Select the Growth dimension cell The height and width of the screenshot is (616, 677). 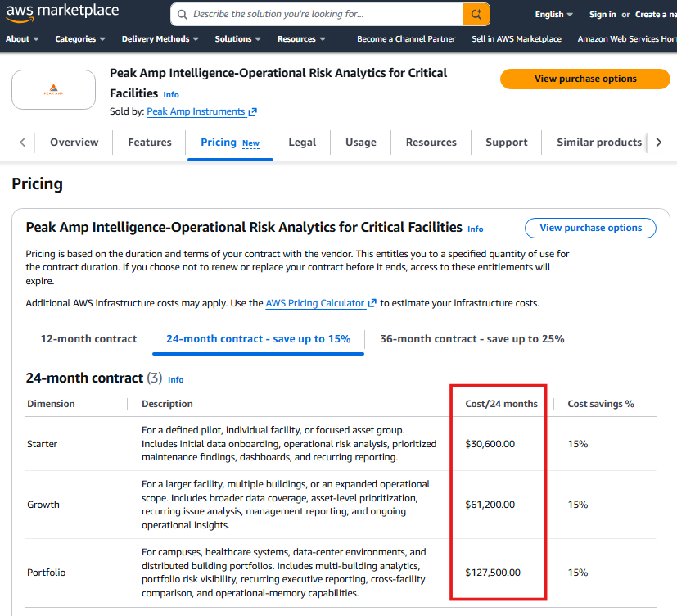(43, 505)
